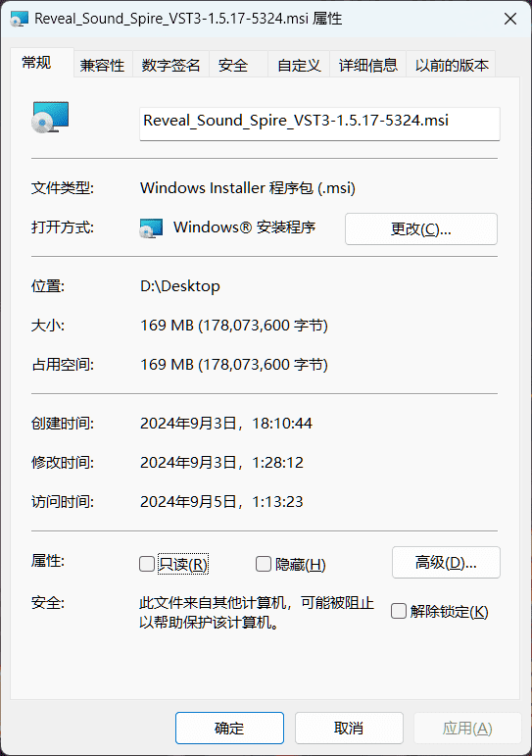Switch to the 兼容性 tab

pos(103,65)
